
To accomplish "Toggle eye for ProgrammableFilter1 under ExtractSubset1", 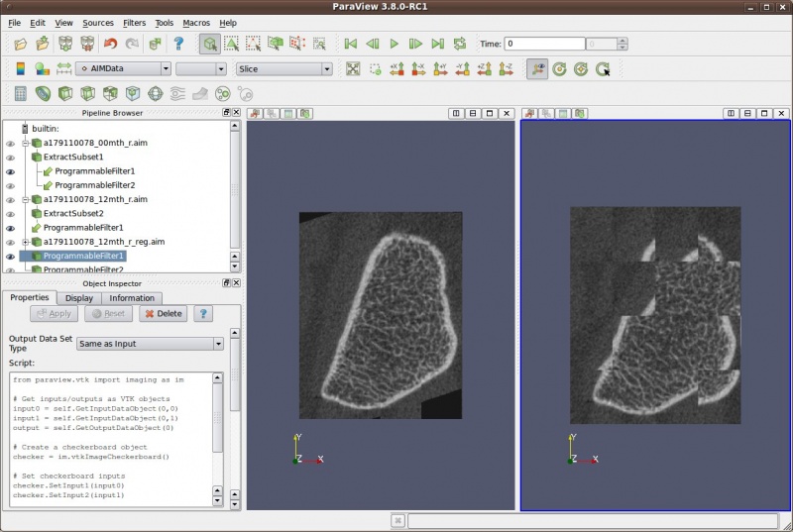I will point(10,171).
